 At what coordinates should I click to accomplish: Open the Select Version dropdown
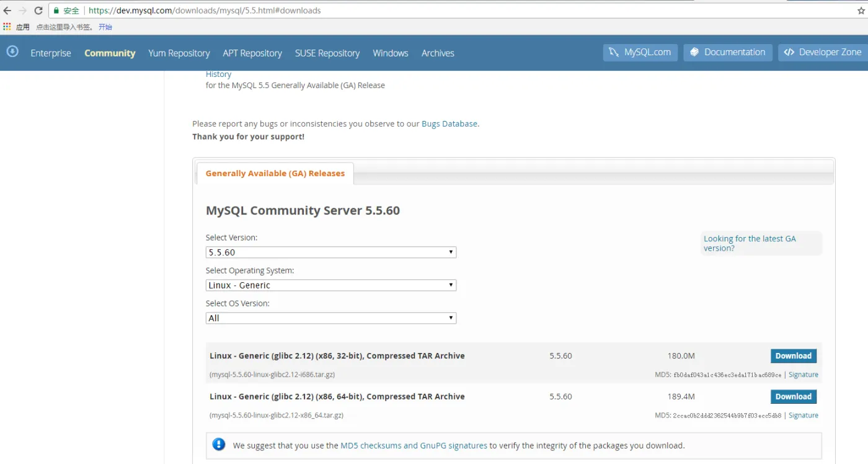(x=331, y=252)
